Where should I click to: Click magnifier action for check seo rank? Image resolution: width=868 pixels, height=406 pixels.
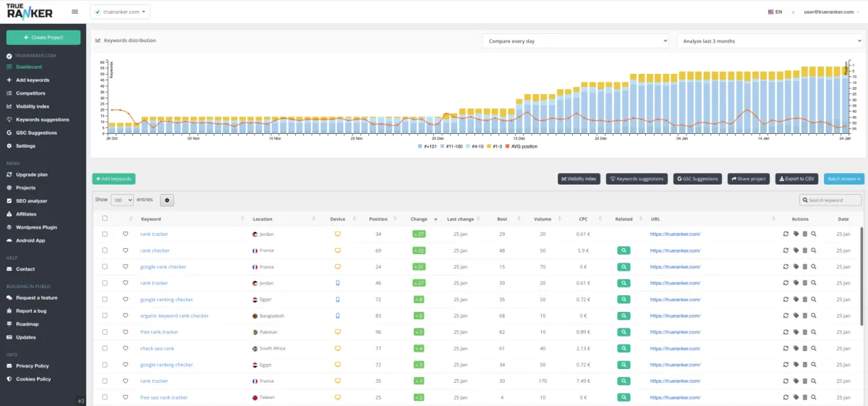click(814, 348)
